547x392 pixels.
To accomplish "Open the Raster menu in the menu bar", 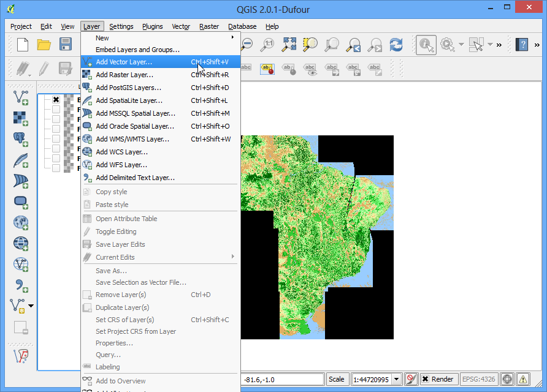I will [209, 26].
